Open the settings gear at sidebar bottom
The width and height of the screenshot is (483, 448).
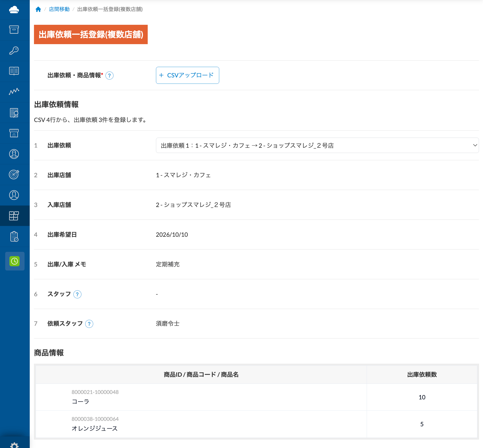[x=14, y=445]
